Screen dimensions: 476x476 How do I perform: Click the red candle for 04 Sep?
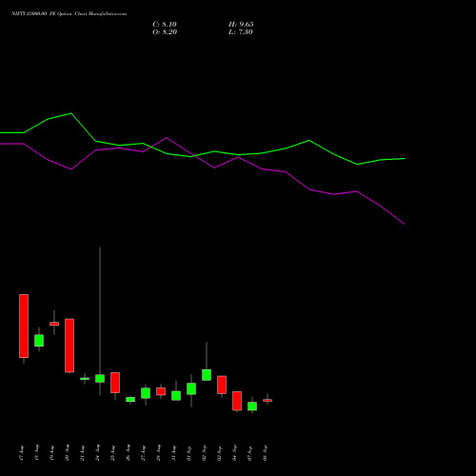[237, 401]
